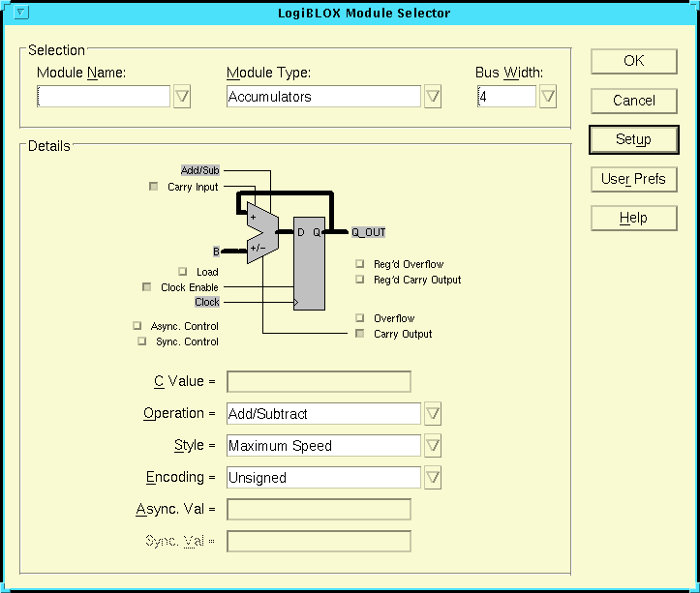Click the Module Name text field

104,97
